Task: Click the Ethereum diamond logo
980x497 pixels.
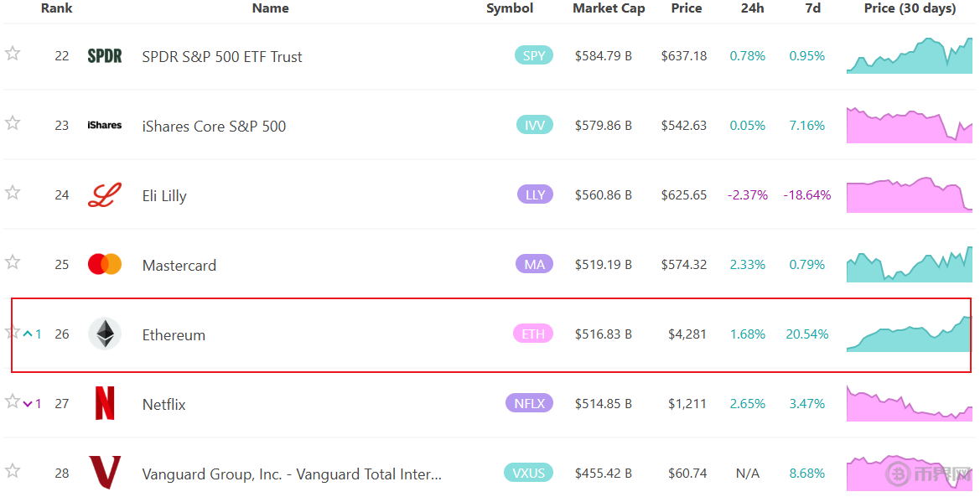Action: (x=105, y=334)
